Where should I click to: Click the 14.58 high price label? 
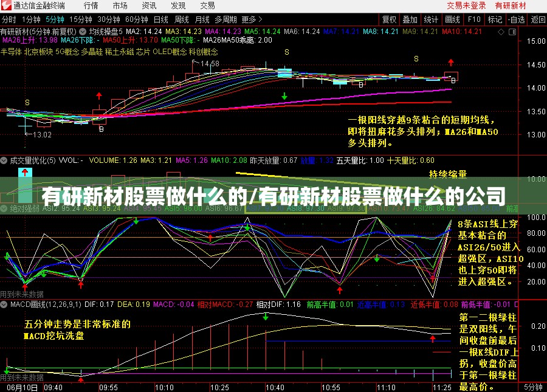pos(210,63)
